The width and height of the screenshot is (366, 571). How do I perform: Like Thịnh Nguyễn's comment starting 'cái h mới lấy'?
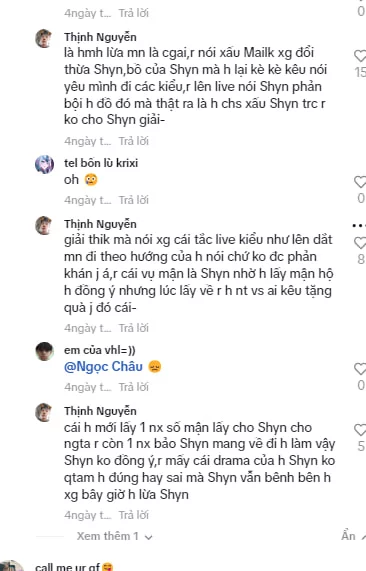point(361,430)
